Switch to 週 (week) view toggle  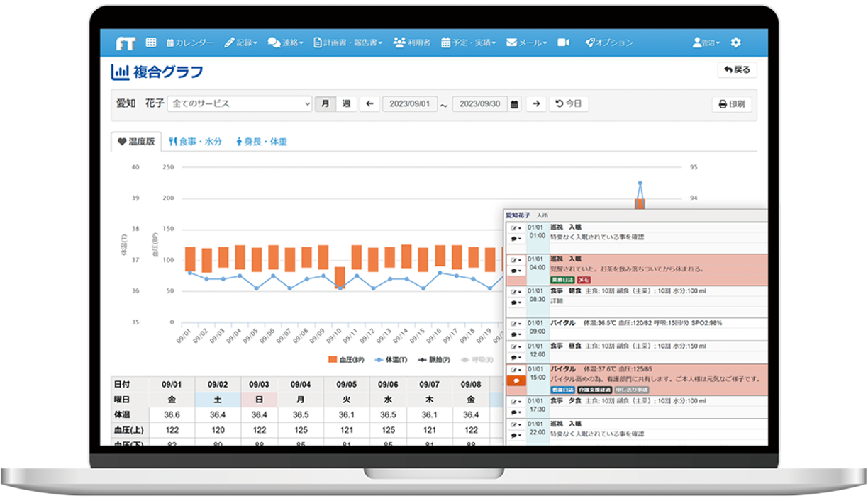[345, 103]
